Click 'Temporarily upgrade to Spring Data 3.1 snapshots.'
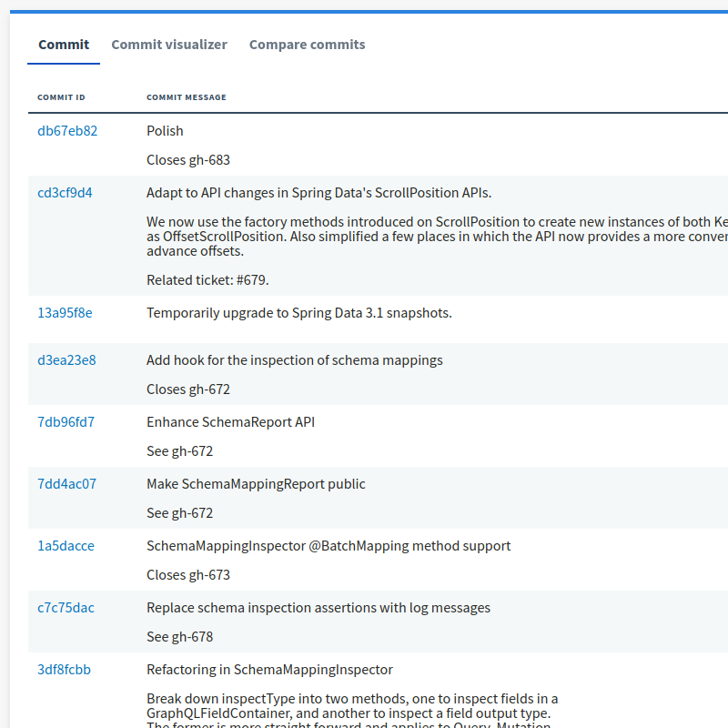This screenshot has height=728, width=728. (299, 313)
